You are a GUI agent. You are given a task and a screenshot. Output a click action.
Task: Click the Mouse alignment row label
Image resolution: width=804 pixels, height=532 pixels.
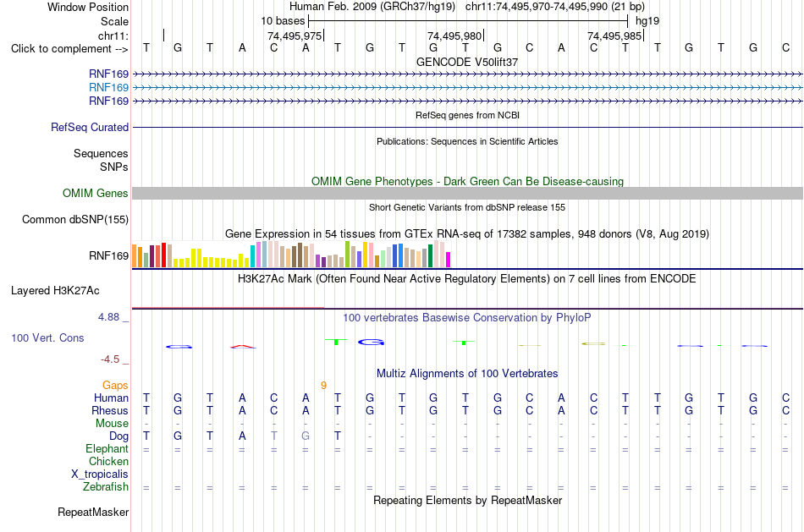click(x=112, y=424)
